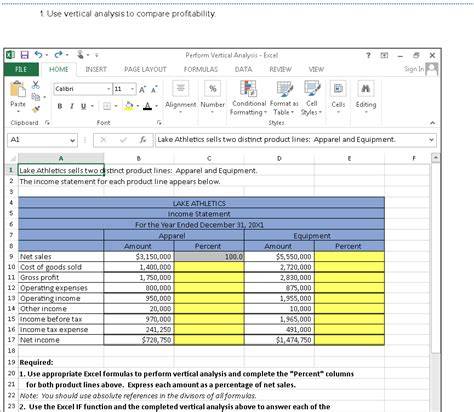Expand the formula bar arrow
The image size is (474, 412).
pyautogui.click(x=431, y=140)
